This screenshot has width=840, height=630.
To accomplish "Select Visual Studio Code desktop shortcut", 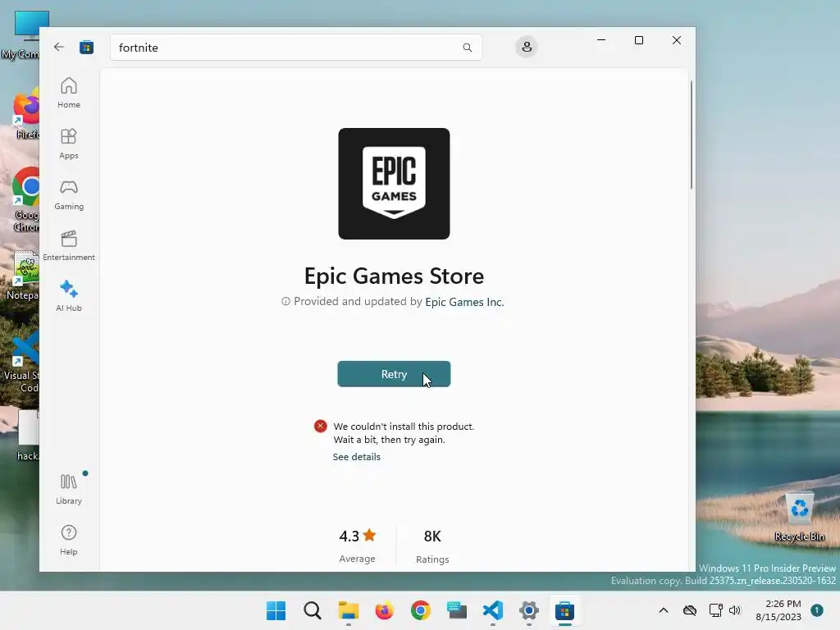I will coord(22,362).
